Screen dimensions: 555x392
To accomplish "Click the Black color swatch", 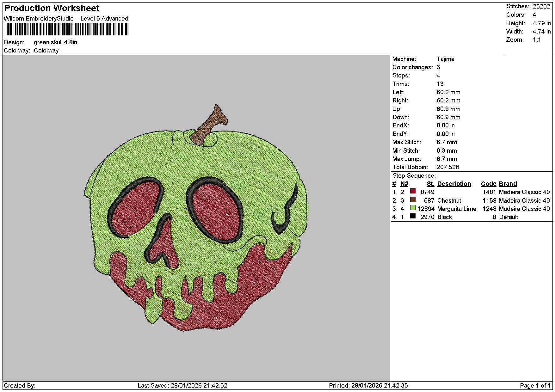I will tap(413, 216).
